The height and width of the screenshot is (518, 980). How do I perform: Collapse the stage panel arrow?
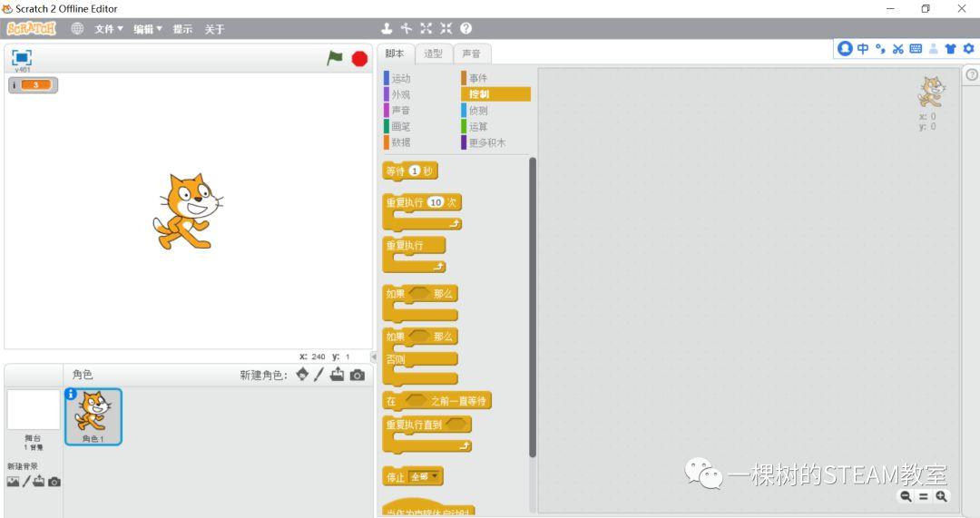[x=374, y=357]
